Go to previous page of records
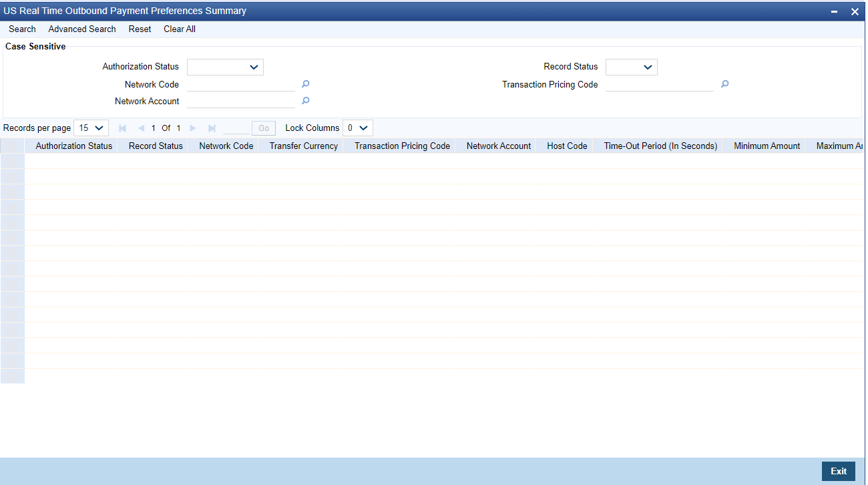The width and height of the screenshot is (868, 485). [141, 128]
